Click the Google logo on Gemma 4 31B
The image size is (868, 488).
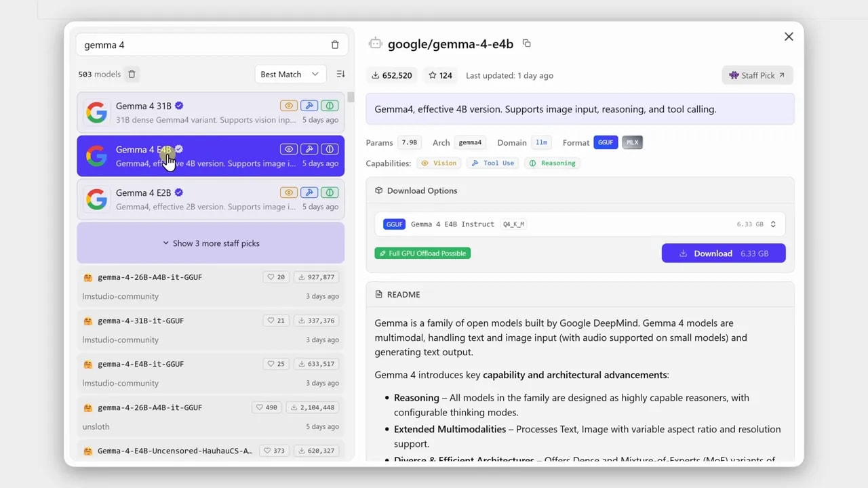(x=96, y=113)
